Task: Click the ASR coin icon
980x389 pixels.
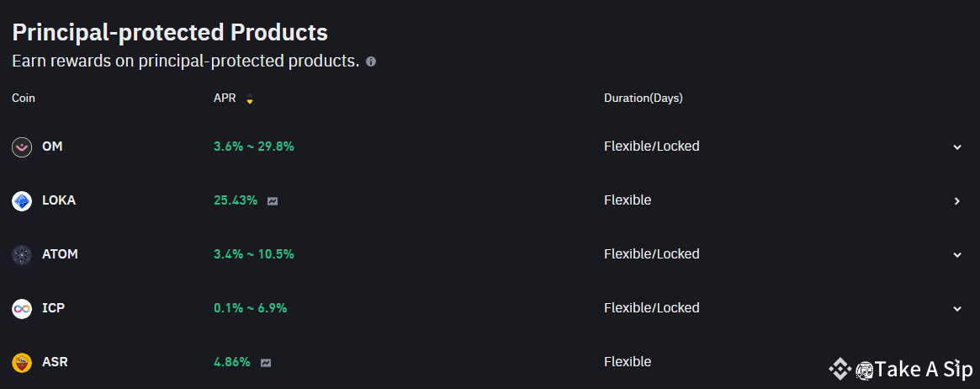Action: coord(22,363)
